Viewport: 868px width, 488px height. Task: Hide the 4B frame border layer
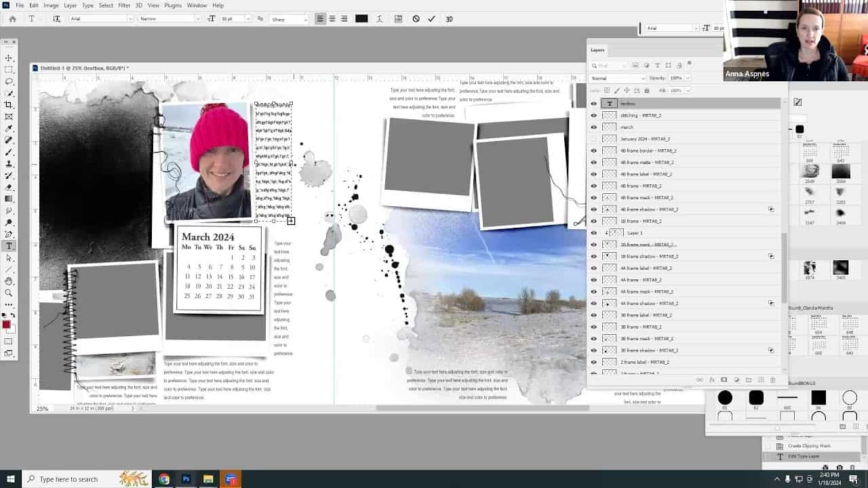click(593, 150)
